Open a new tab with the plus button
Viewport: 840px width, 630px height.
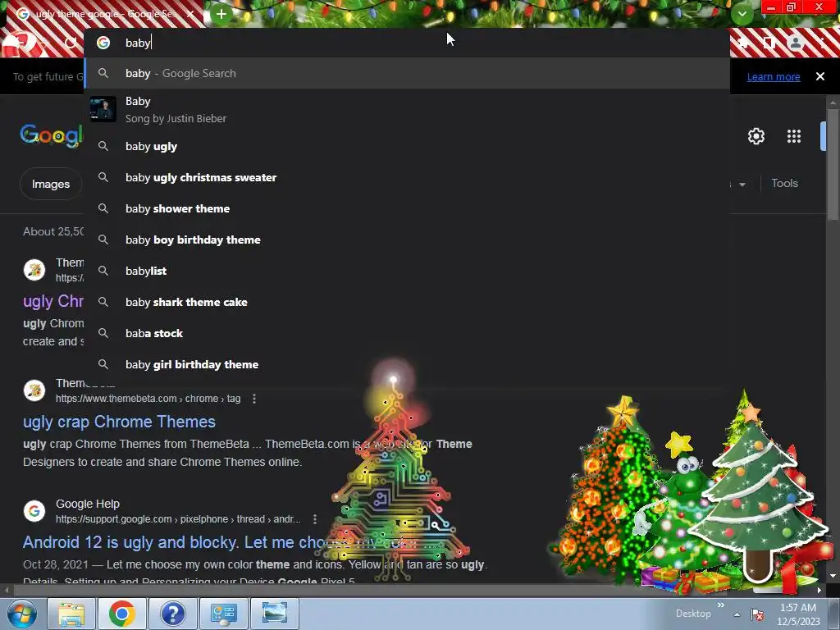tap(221, 14)
